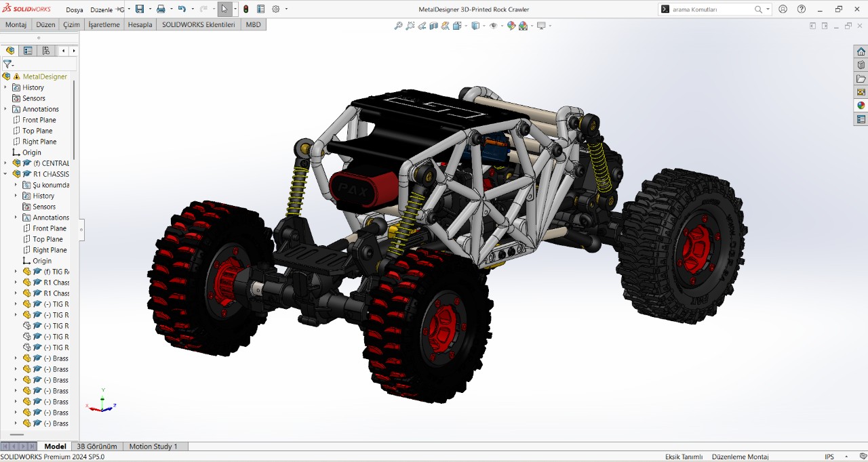
Task: Click Zoom to Area icon
Action: point(410,26)
